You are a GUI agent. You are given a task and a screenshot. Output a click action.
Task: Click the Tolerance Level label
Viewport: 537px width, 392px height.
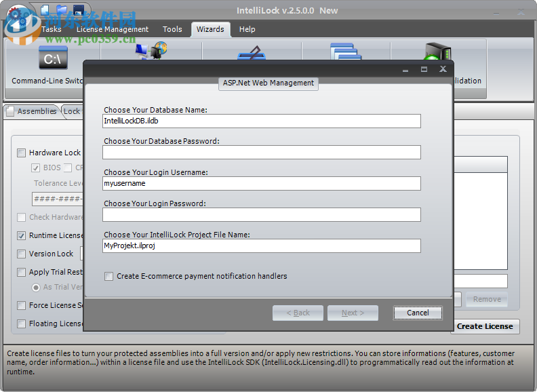[x=58, y=183]
